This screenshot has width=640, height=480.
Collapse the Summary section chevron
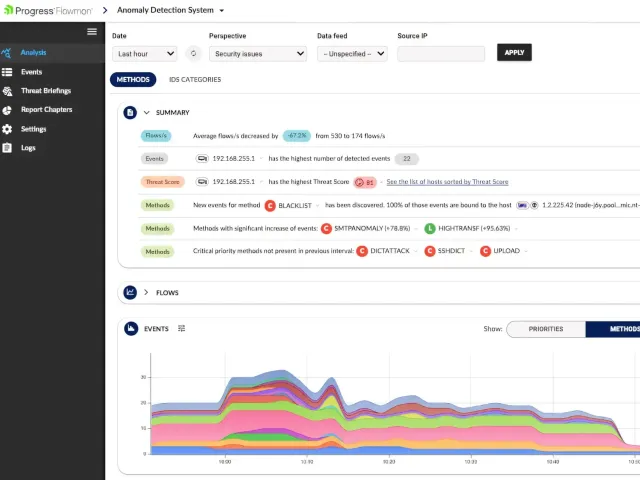(x=147, y=112)
